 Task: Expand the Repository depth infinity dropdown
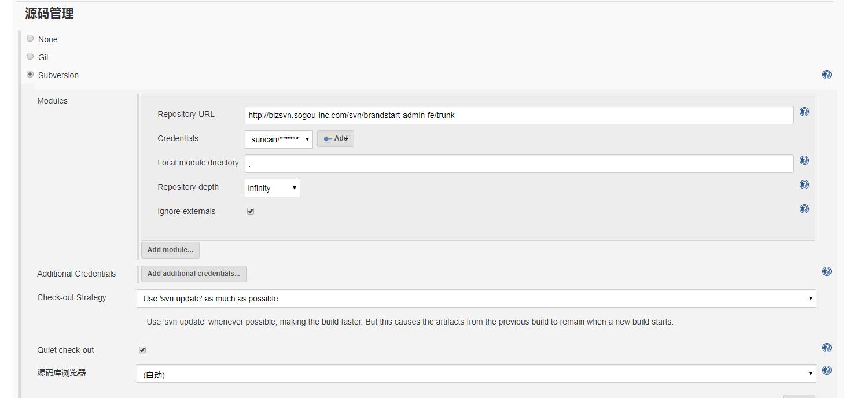tap(272, 188)
